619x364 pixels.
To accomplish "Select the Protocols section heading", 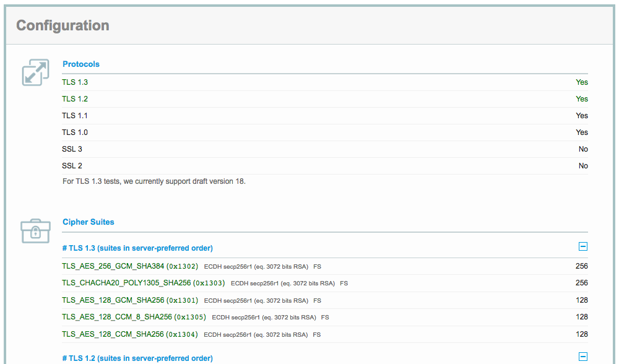I will [x=81, y=64].
